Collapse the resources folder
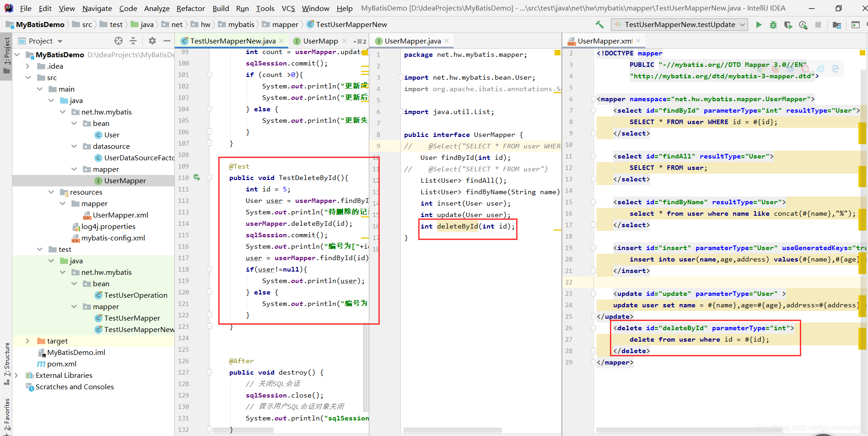Screen dimensions: 868x436 51,192
